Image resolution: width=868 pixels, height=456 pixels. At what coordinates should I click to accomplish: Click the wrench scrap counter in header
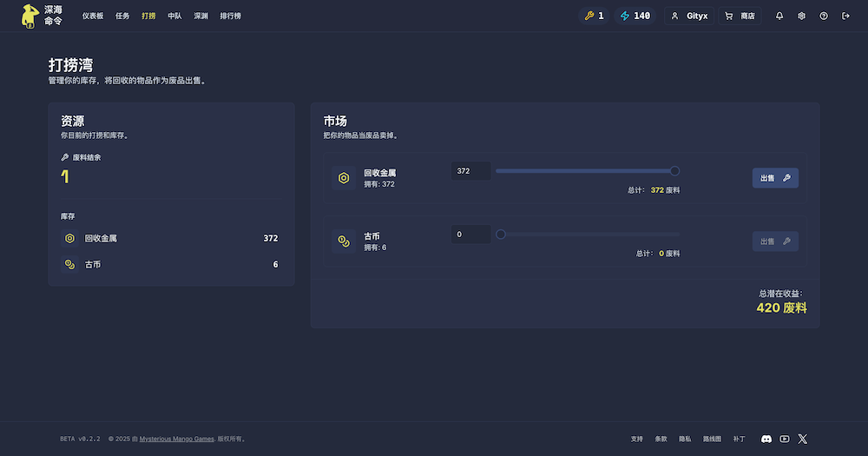(594, 16)
